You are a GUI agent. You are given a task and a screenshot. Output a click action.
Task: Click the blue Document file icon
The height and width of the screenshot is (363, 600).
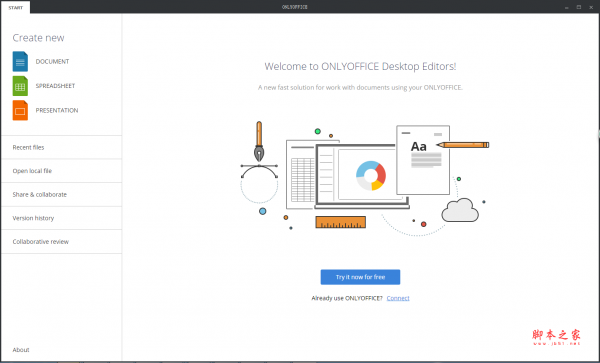click(20, 62)
